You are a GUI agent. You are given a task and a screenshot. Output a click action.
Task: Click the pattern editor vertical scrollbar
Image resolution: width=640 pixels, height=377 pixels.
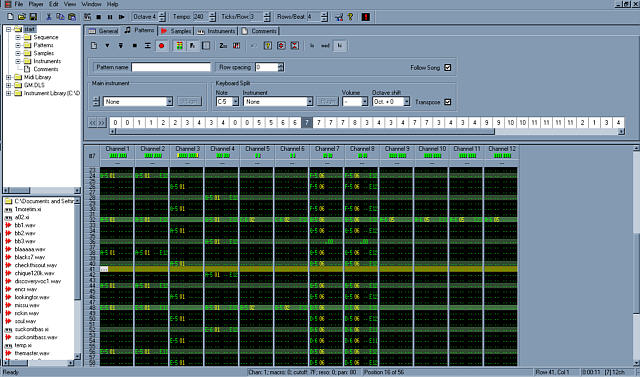pos(636,256)
